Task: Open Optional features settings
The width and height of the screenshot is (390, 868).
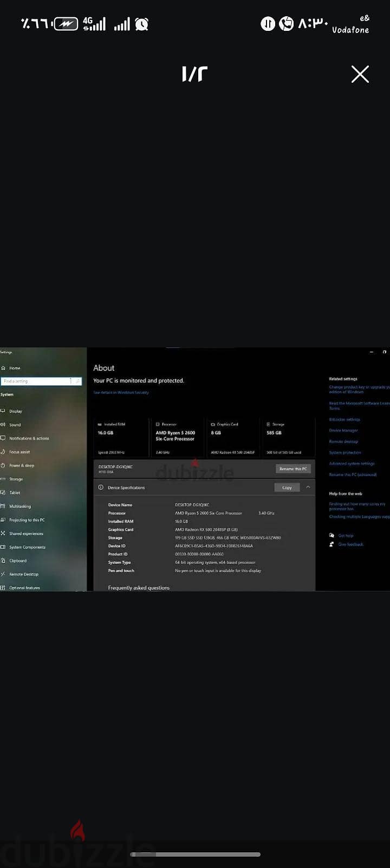Action: 24,588
